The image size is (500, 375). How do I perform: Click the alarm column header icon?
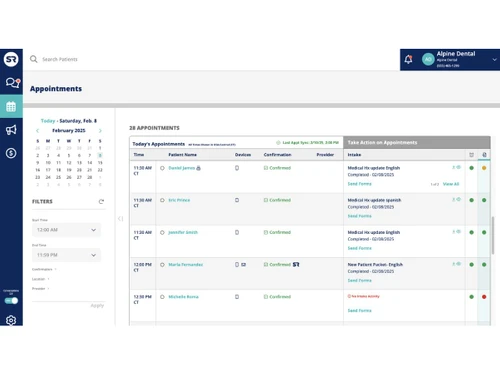click(x=471, y=155)
